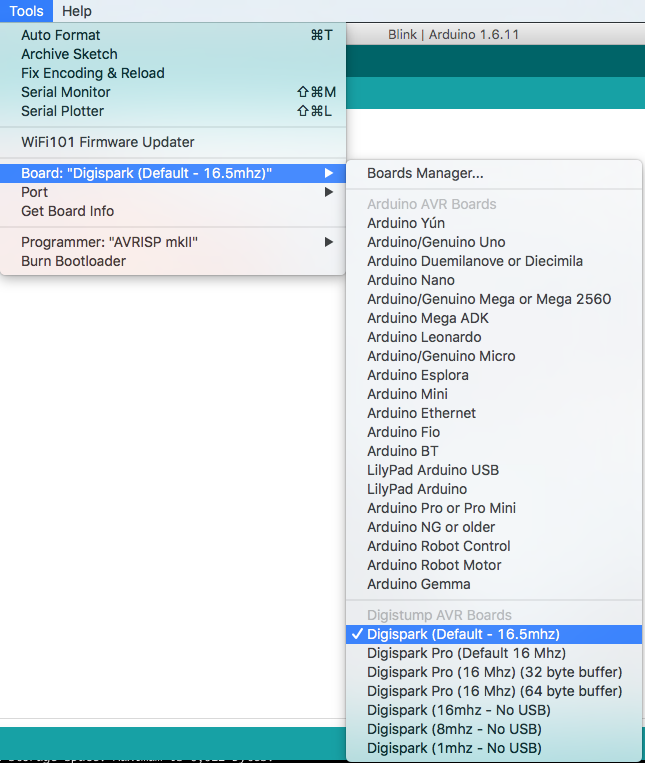Select Arduino/Genuino Mega or Mega 2560

(494, 299)
